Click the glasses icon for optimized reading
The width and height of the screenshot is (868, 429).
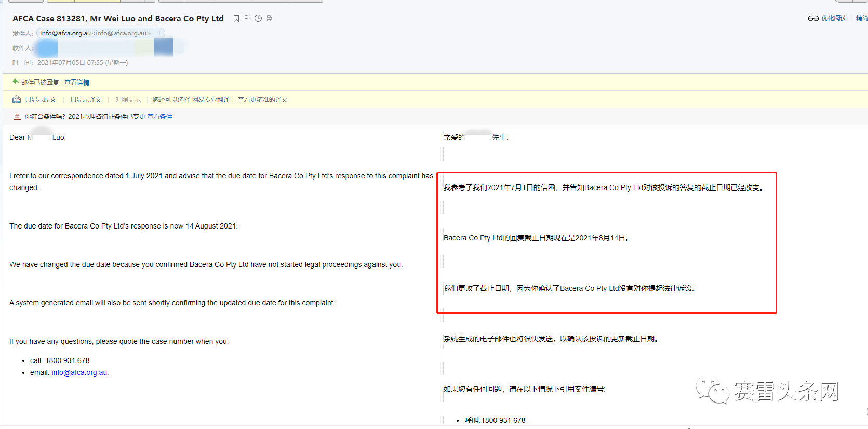[x=813, y=18]
